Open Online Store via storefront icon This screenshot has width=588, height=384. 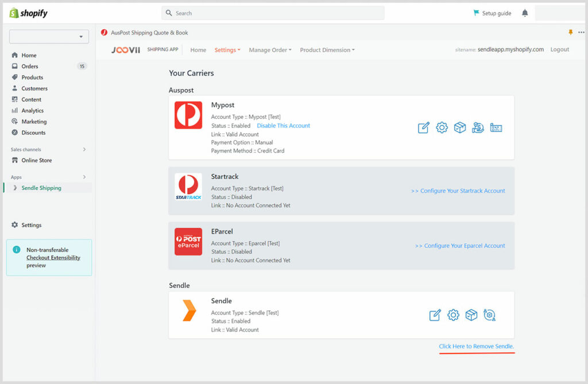[x=14, y=160]
